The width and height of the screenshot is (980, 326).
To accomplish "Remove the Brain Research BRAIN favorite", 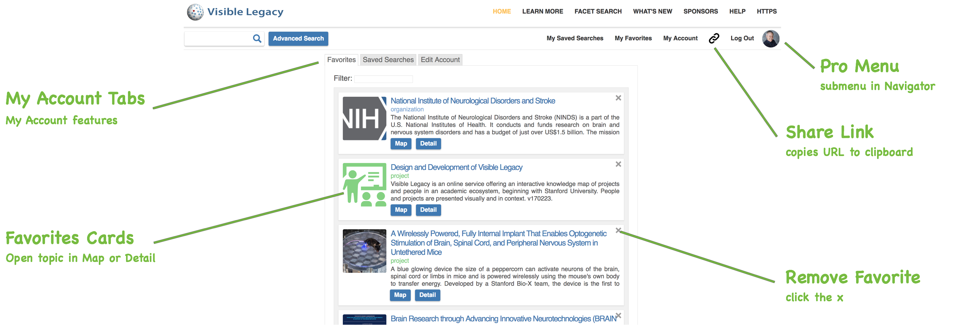I will [x=618, y=316].
